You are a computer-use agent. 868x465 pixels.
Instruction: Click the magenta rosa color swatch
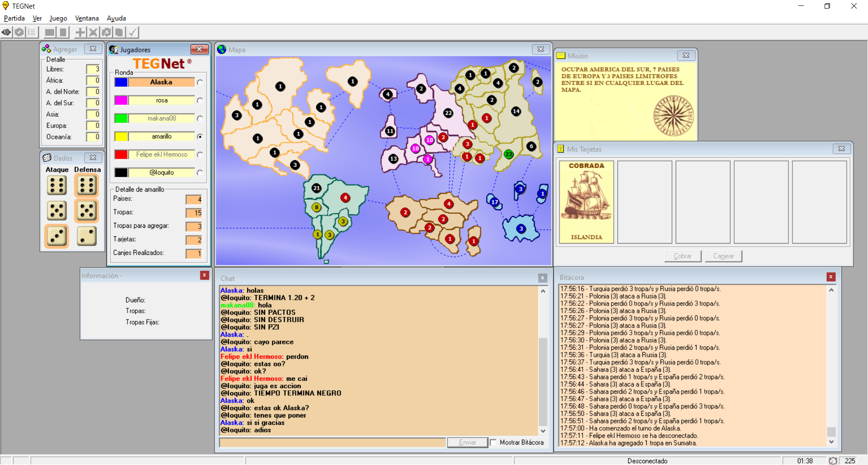pyautogui.click(x=121, y=100)
